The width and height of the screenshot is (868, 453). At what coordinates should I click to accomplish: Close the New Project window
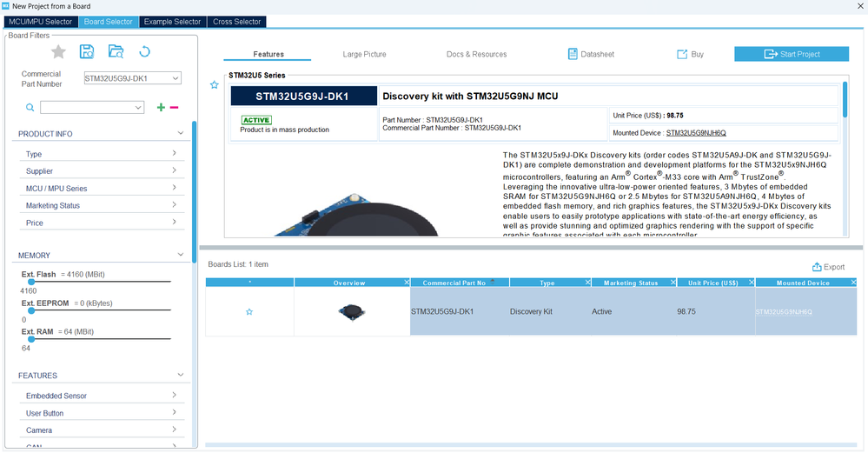click(x=861, y=6)
